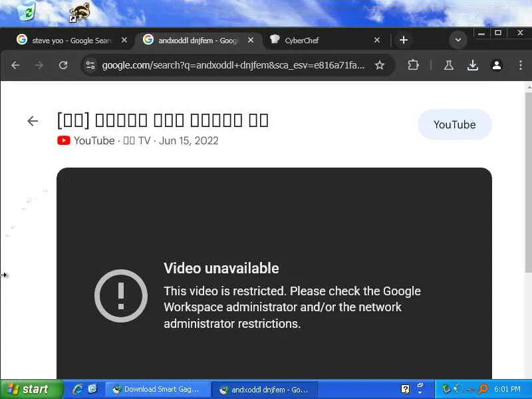
Task: Click the Video unavailable heading
Action: coord(221,268)
